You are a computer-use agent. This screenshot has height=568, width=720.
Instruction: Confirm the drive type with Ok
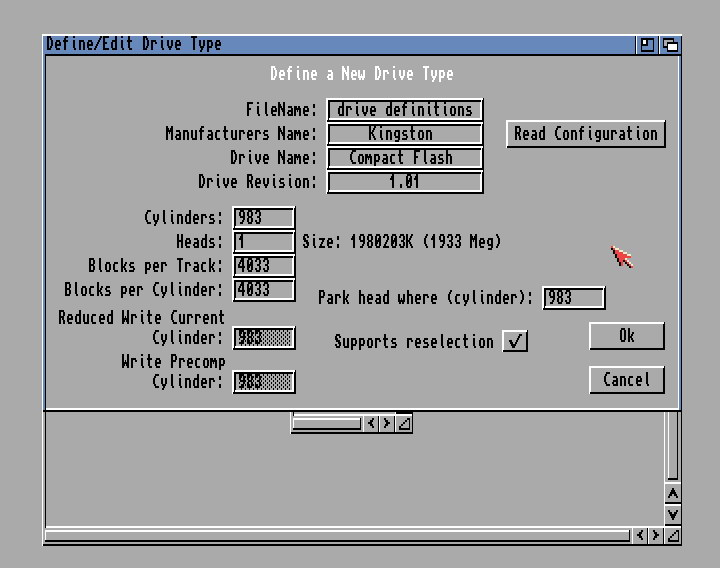click(626, 336)
